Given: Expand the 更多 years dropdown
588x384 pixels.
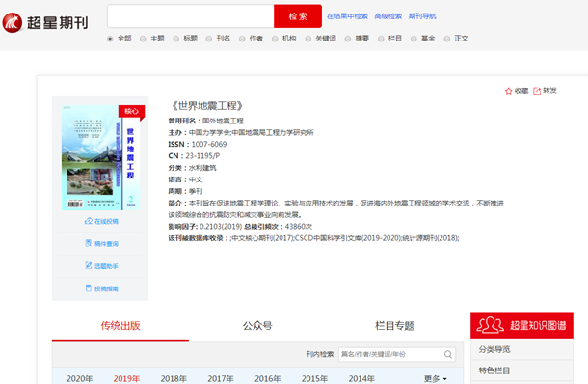Looking at the screenshot, I should point(436,379).
